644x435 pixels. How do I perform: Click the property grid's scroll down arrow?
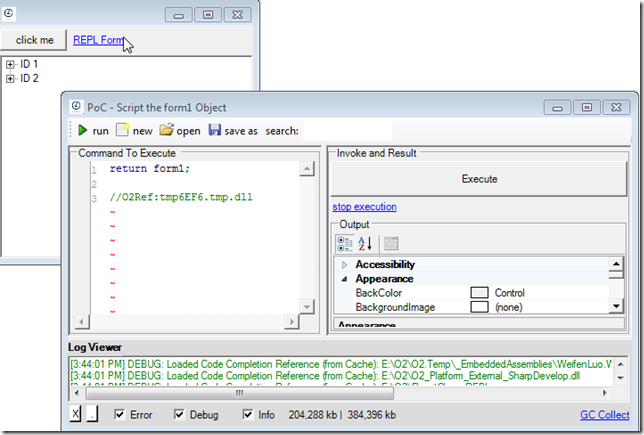point(616,306)
